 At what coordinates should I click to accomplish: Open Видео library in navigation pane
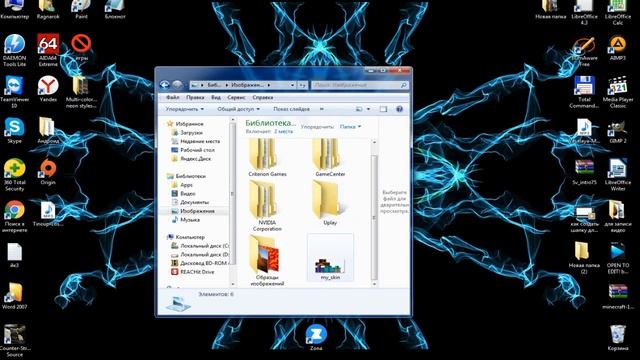pos(188,193)
